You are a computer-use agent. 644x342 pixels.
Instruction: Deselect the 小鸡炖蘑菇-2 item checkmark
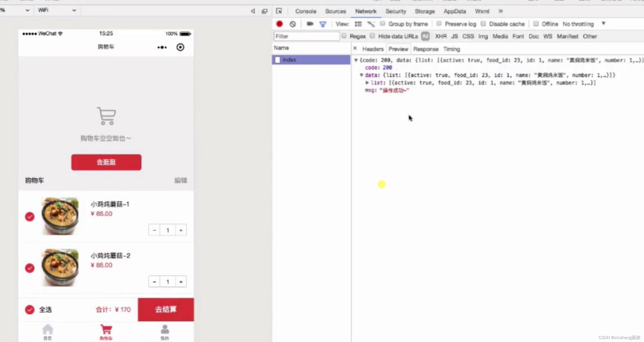(x=30, y=268)
